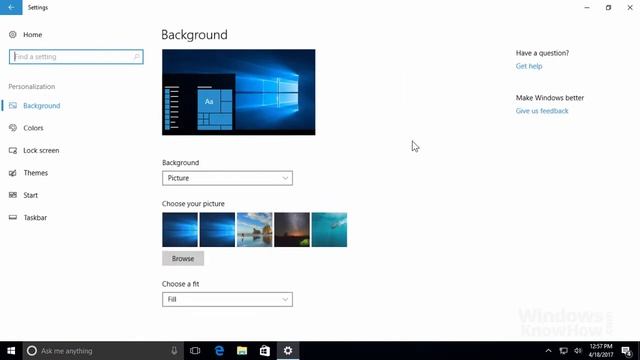The height and width of the screenshot is (360, 640).
Task: Click the Themes brush icon
Action: click(x=13, y=173)
